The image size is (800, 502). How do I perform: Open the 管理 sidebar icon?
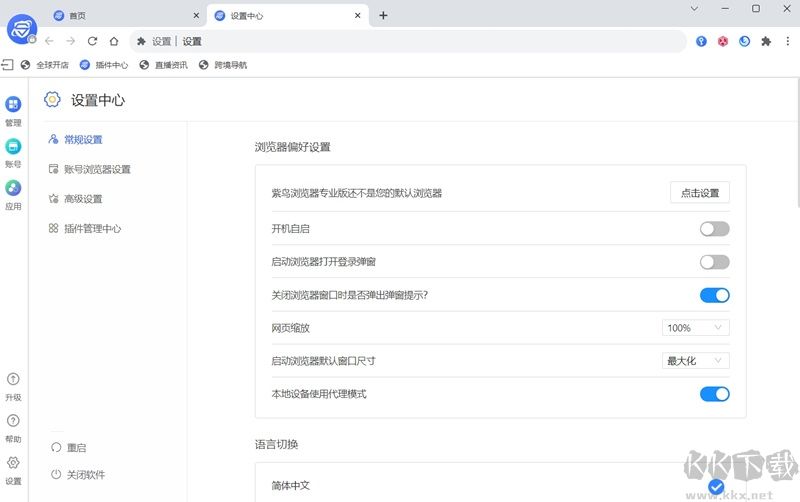coord(13,105)
